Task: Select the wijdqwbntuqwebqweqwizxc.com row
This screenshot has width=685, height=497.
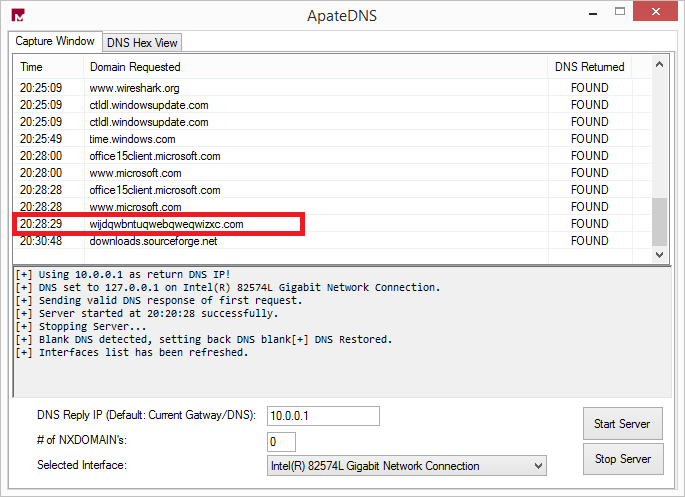Action: tap(332, 224)
